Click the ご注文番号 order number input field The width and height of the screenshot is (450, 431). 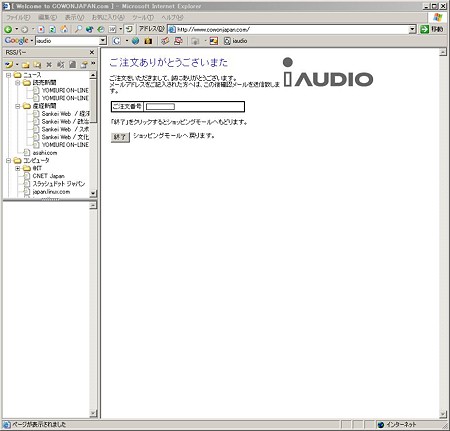click(160, 107)
